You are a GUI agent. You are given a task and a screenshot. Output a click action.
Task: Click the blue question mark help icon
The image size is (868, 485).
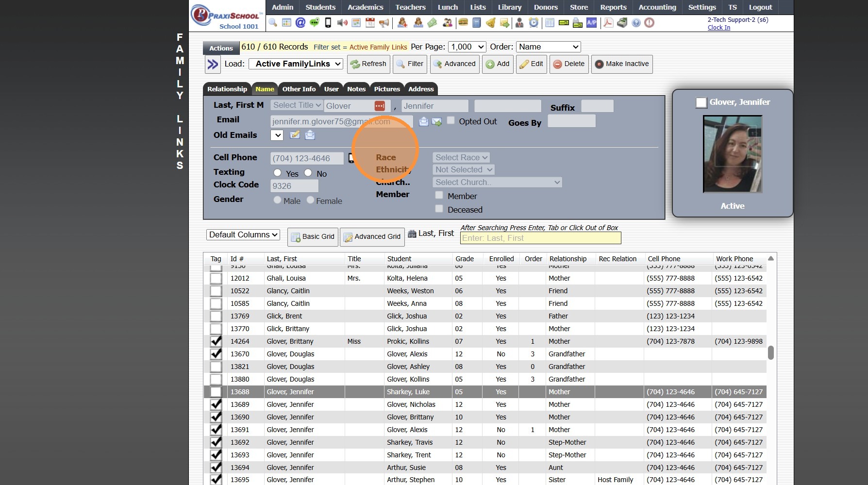tap(635, 23)
